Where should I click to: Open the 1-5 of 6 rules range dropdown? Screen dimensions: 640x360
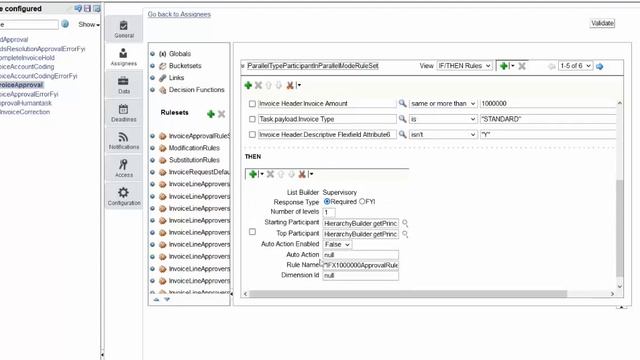(x=576, y=66)
